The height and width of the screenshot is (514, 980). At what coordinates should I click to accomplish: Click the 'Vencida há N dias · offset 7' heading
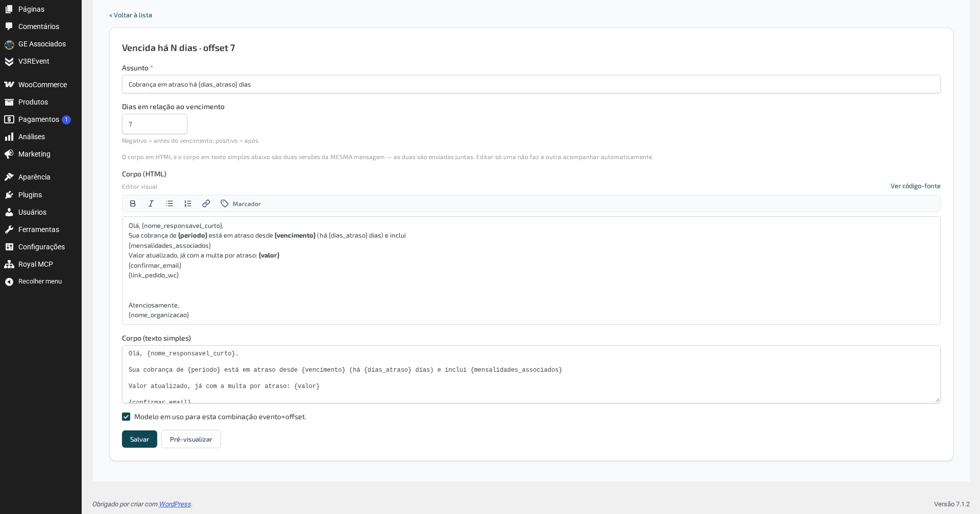point(179,48)
